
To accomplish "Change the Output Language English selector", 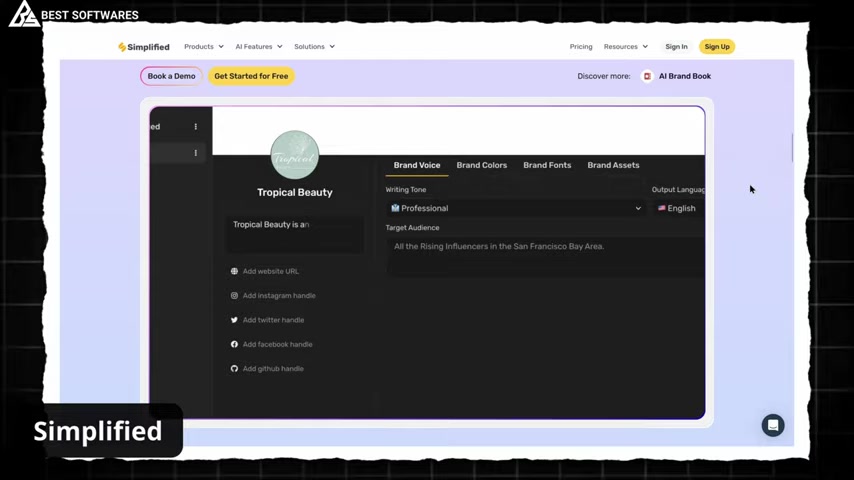I will click(x=679, y=208).
